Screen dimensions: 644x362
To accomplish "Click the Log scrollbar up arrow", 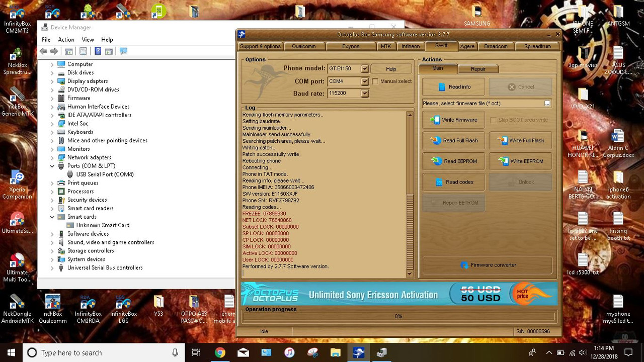I will coord(409,115).
